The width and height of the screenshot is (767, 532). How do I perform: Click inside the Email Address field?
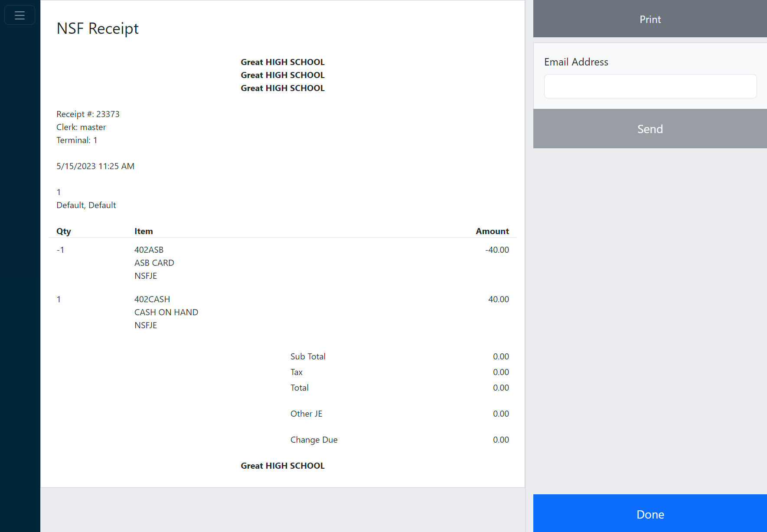click(650, 86)
